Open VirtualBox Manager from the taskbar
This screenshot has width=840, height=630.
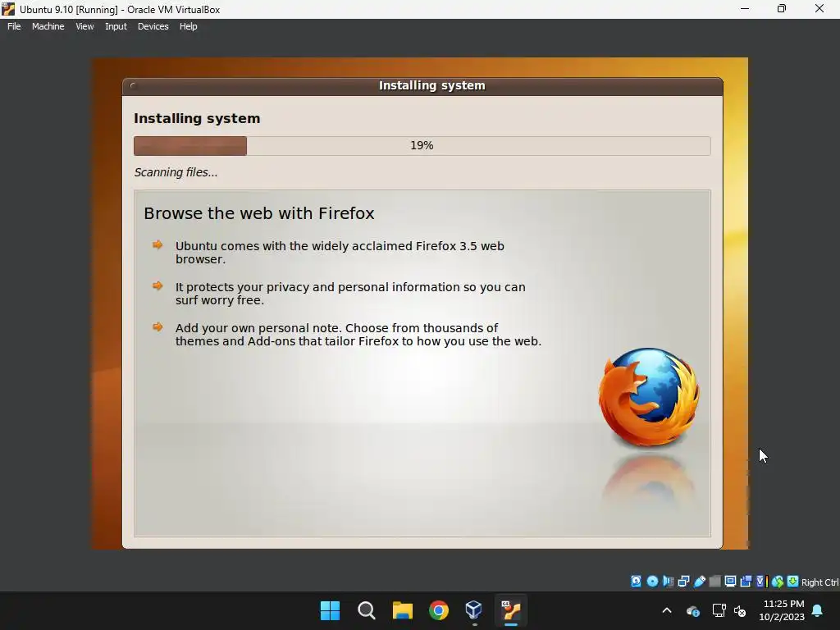475,610
